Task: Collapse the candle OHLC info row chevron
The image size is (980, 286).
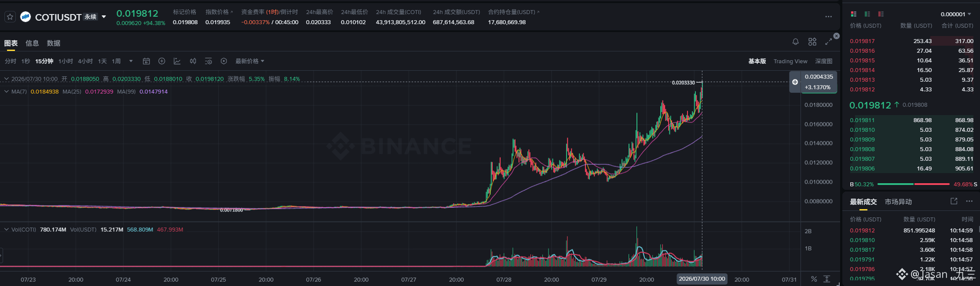Action: point(7,79)
